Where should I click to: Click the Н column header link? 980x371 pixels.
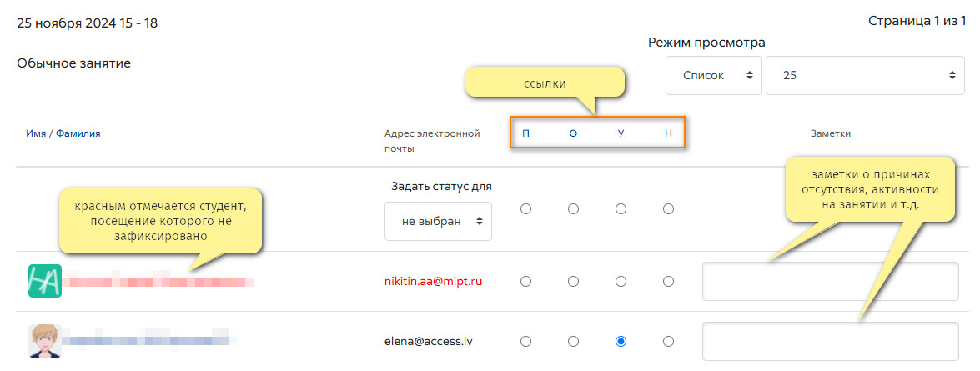click(668, 133)
